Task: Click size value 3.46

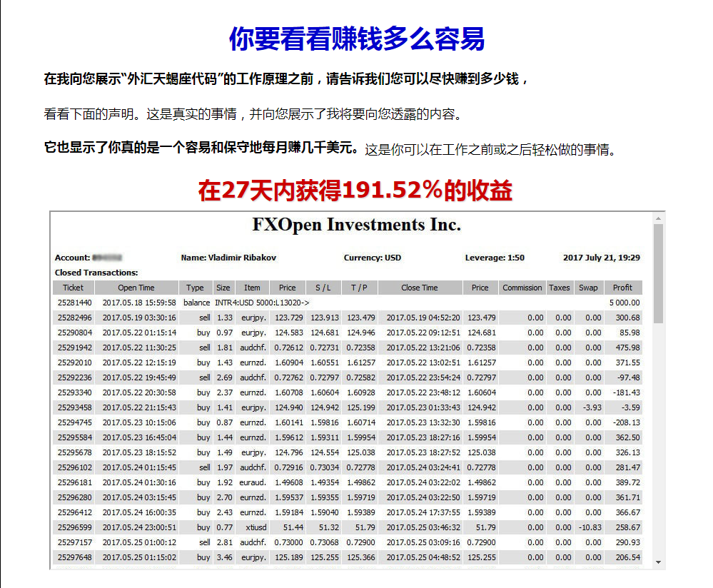Action: (x=225, y=558)
